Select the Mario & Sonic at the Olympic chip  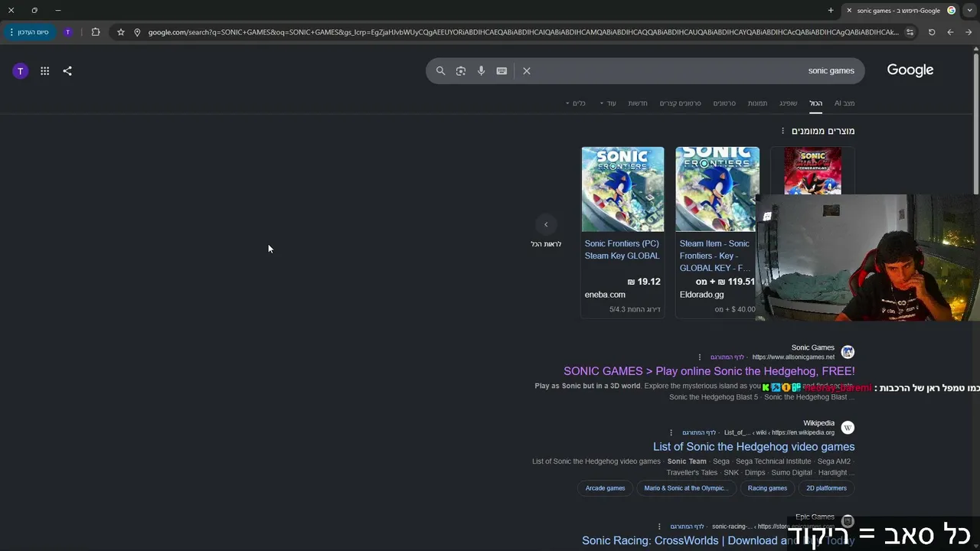pyautogui.click(x=686, y=488)
